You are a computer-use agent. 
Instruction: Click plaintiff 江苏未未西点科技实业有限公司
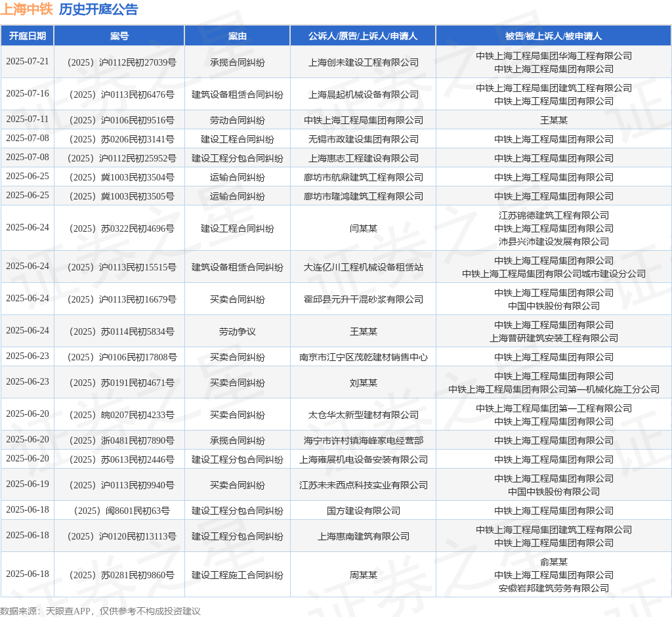point(364,485)
